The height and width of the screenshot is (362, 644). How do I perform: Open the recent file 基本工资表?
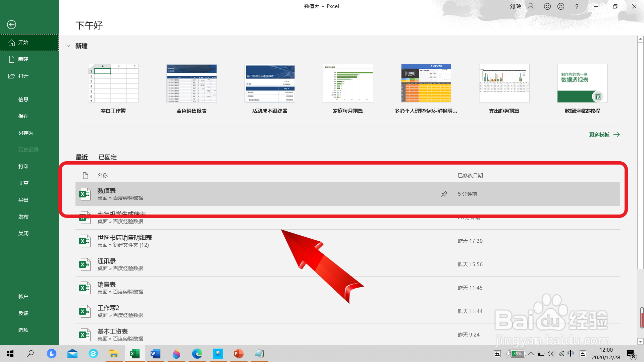pyautogui.click(x=347, y=335)
